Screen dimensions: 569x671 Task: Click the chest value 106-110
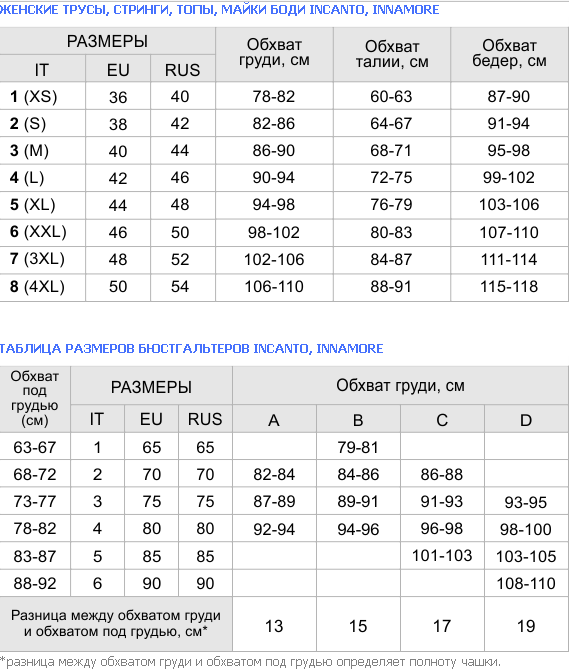coord(274,286)
